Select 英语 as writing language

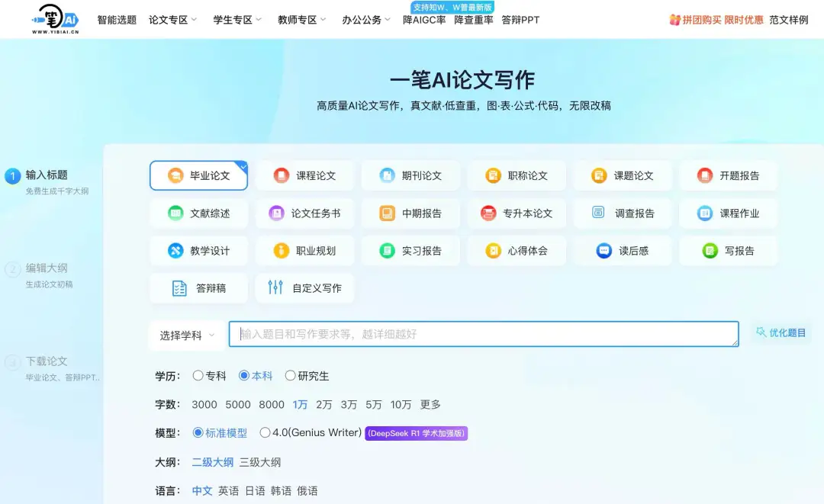(229, 491)
